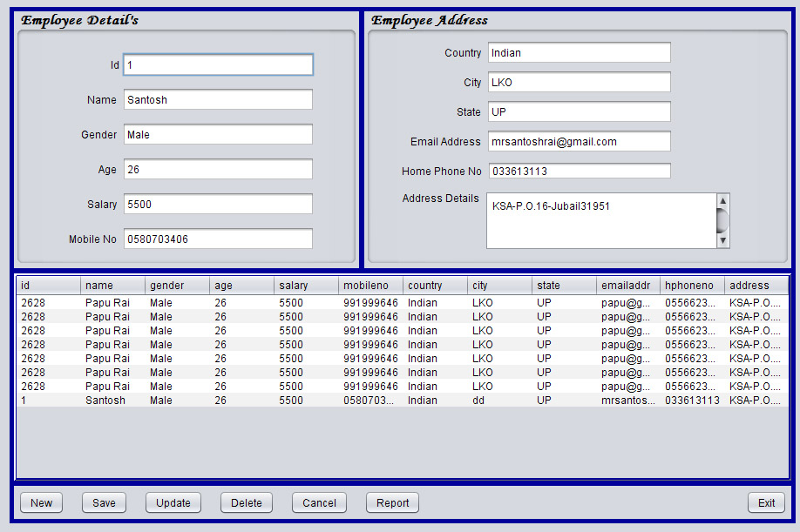This screenshot has height=532, width=800.
Task: Click the address column header
Action: tap(756, 286)
